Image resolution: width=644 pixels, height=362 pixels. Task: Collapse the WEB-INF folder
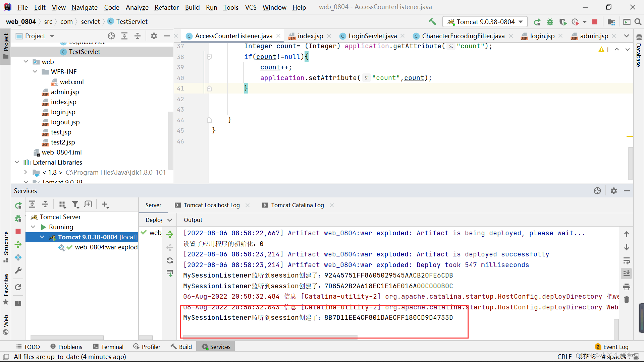pyautogui.click(x=35, y=72)
